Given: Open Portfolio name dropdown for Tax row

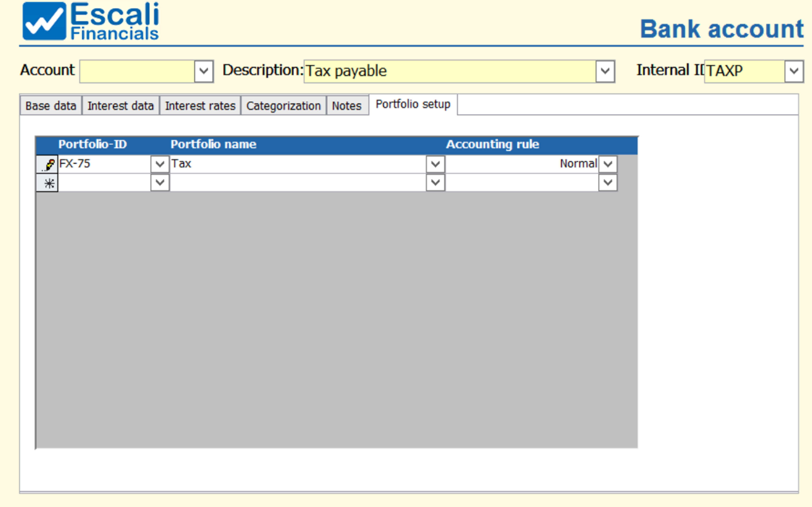Looking at the screenshot, I should 435,164.
